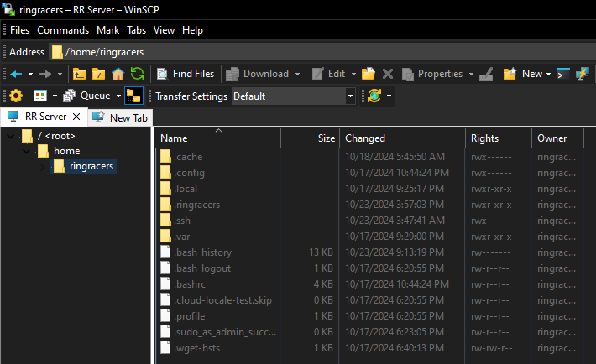Go to home directory icon
Image resolution: width=596 pixels, height=364 pixels.
(118, 74)
